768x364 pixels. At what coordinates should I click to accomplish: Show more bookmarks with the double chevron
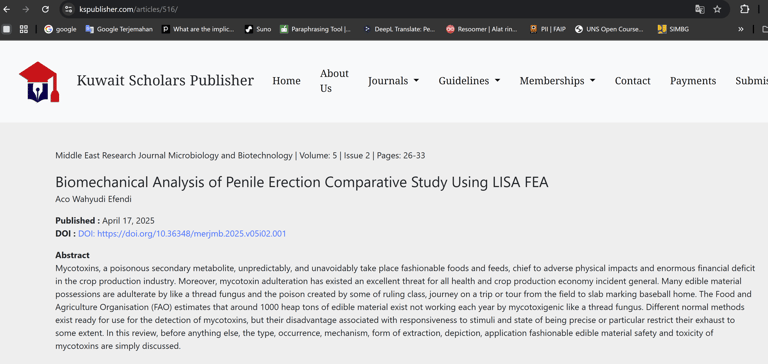[741, 29]
